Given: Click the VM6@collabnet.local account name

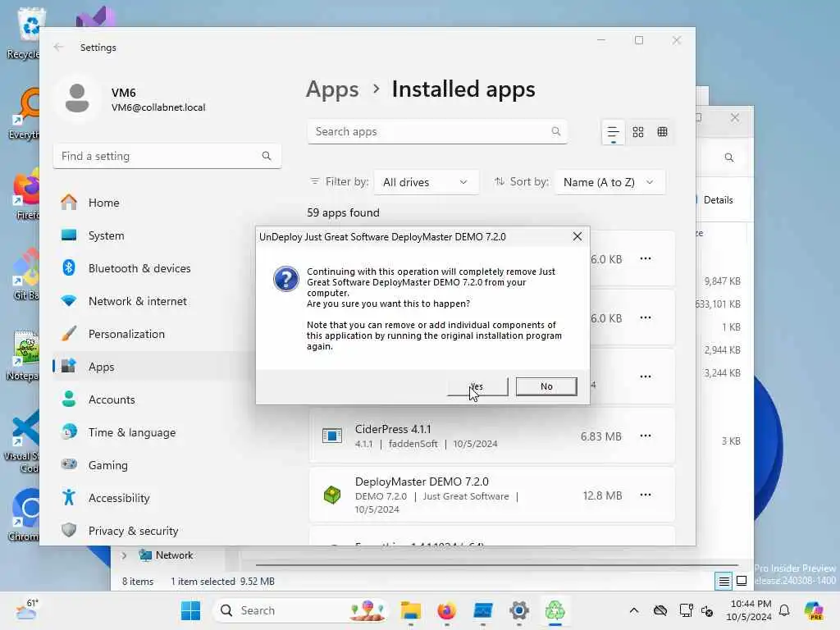Looking at the screenshot, I should click(158, 107).
